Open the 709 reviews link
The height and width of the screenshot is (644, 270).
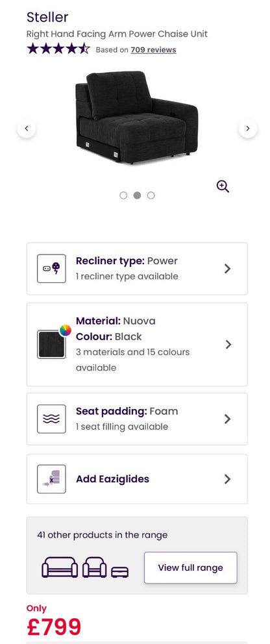(153, 50)
